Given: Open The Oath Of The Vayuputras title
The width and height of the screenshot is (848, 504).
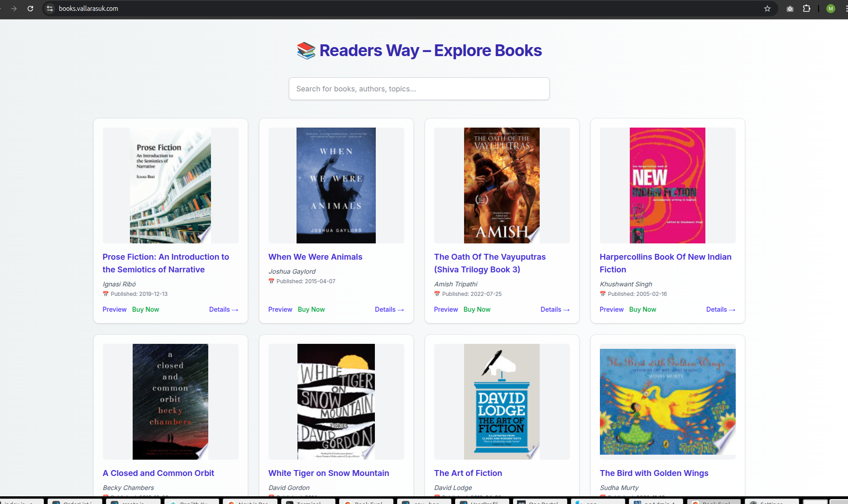Looking at the screenshot, I should pos(490,263).
